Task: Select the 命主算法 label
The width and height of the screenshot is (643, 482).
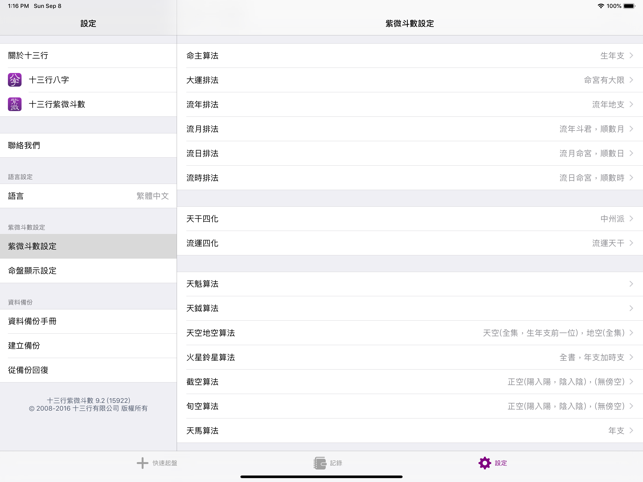Action: (202, 55)
